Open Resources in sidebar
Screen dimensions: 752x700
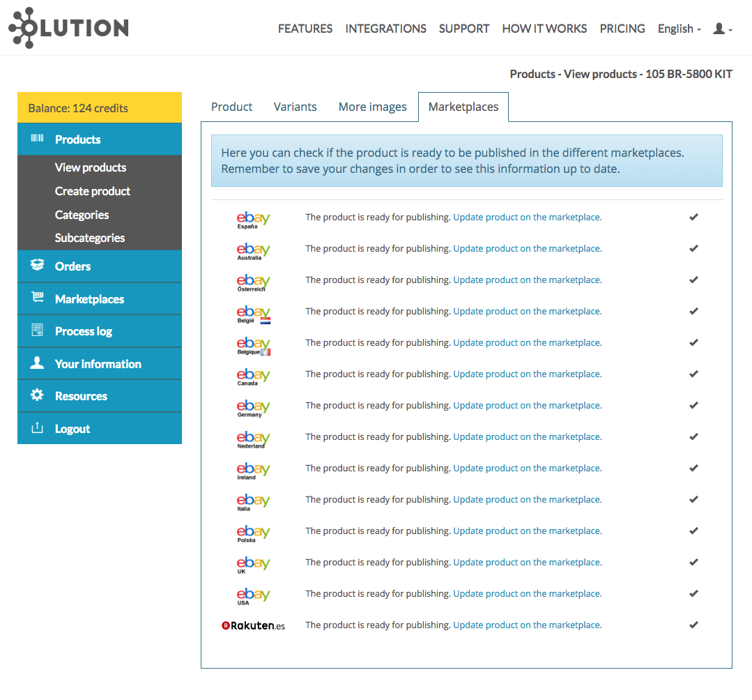(100, 396)
